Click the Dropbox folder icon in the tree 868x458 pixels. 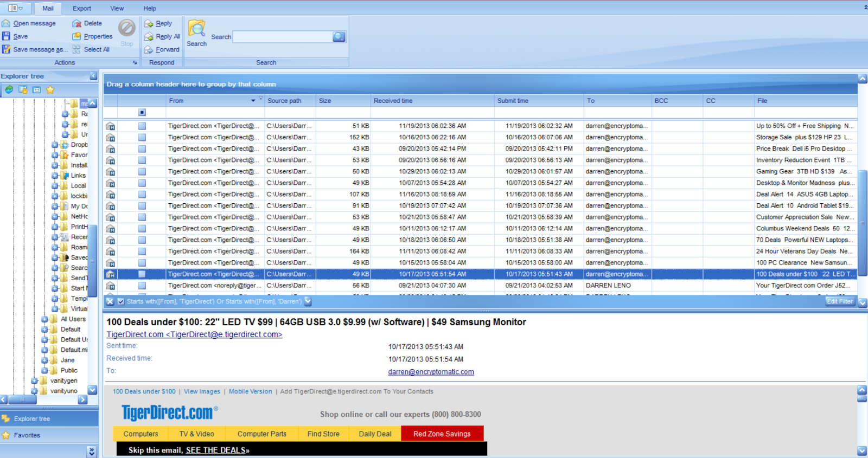[x=65, y=145]
